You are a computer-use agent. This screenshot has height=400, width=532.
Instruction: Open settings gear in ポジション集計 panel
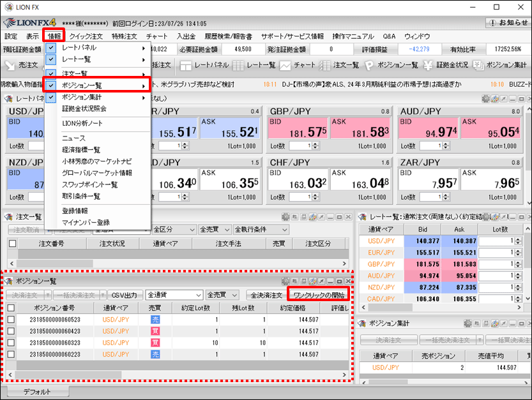(x=468, y=323)
